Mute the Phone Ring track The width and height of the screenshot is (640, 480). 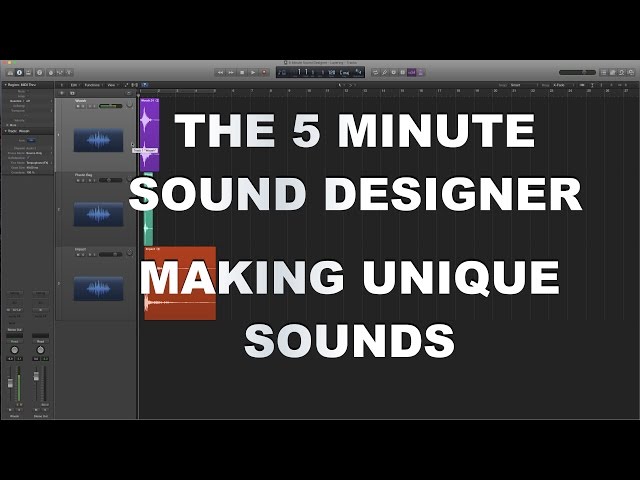78,180
